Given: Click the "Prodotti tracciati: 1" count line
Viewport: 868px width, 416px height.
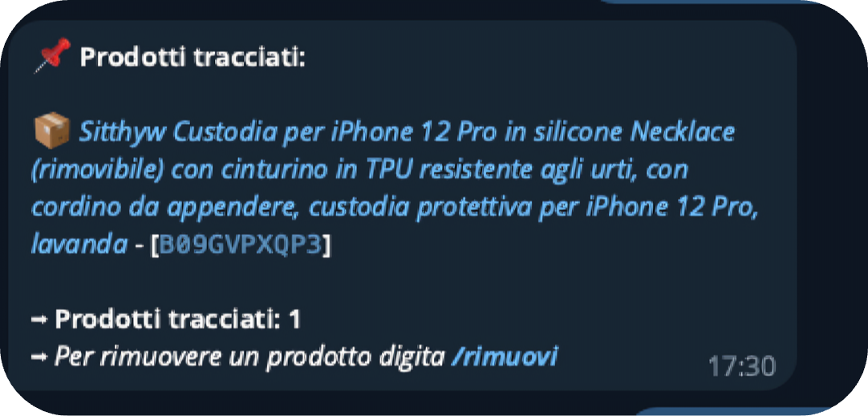Looking at the screenshot, I should tap(178, 320).
